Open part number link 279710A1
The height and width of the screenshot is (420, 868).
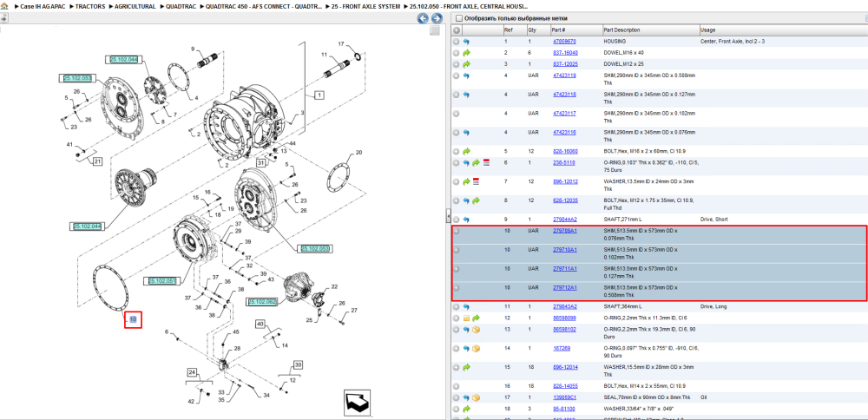pos(565,250)
